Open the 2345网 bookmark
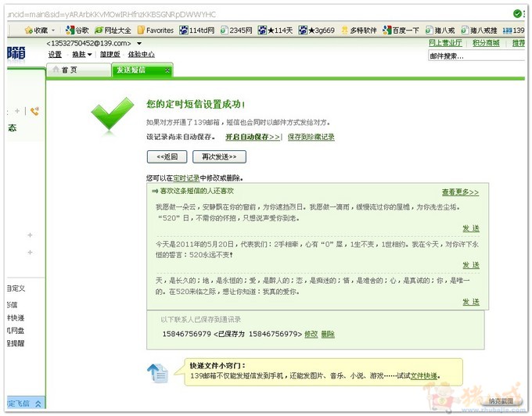Viewport: 532px width, 416px height. tap(236, 30)
